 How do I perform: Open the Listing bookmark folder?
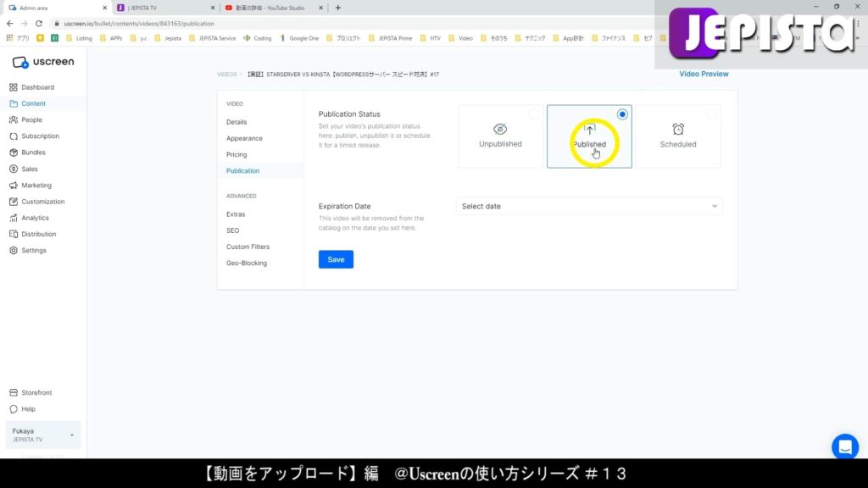tap(79, 38)
